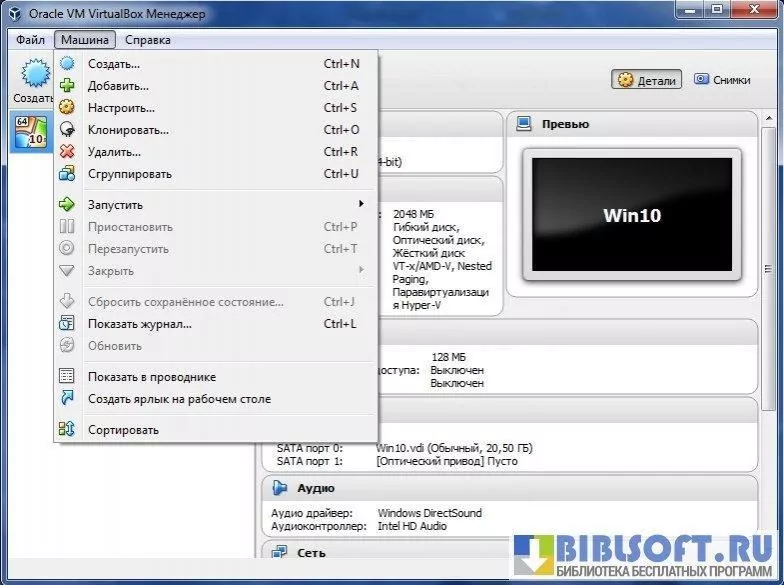Viewport: 784px width, 585px height.
Task: Click the Создать icon in the menu
Action: (x=67, y=64)
